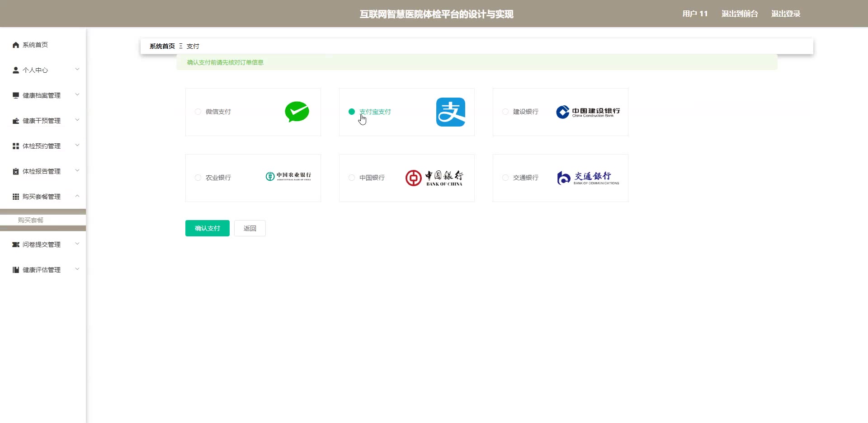
Task: Click the 确认支付 button
Action: click(208, 228)
